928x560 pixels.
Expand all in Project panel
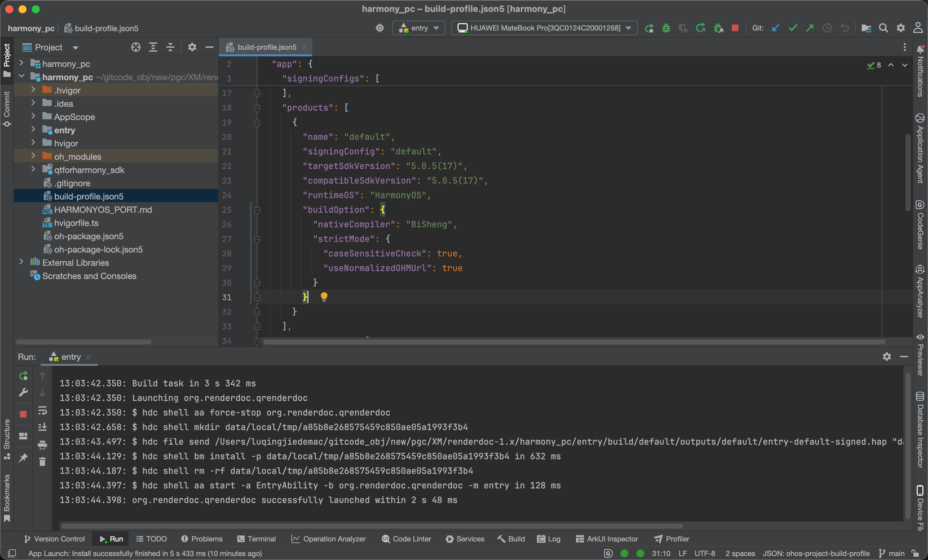pyautogui.click(x=153, y=47)
